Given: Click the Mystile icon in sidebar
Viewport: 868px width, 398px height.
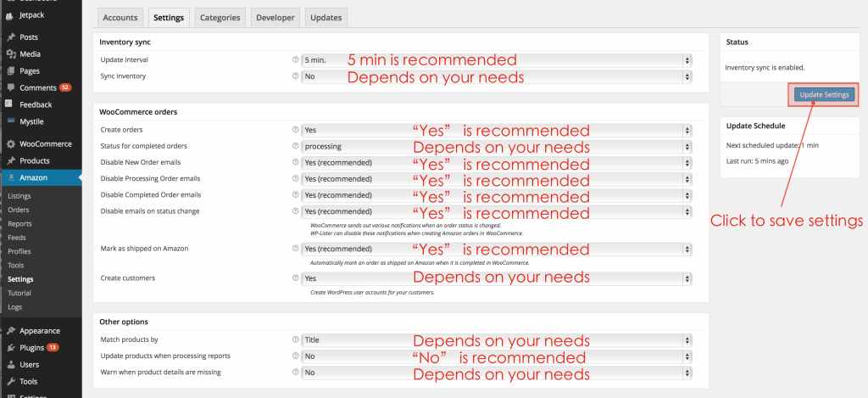Looking at the screenshot, I should click(10, 121).
